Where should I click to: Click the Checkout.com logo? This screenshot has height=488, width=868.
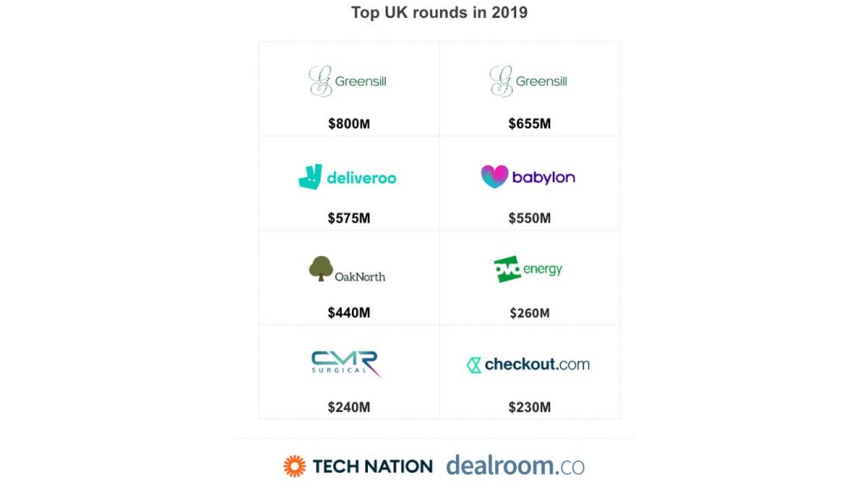tap(528, 364)
